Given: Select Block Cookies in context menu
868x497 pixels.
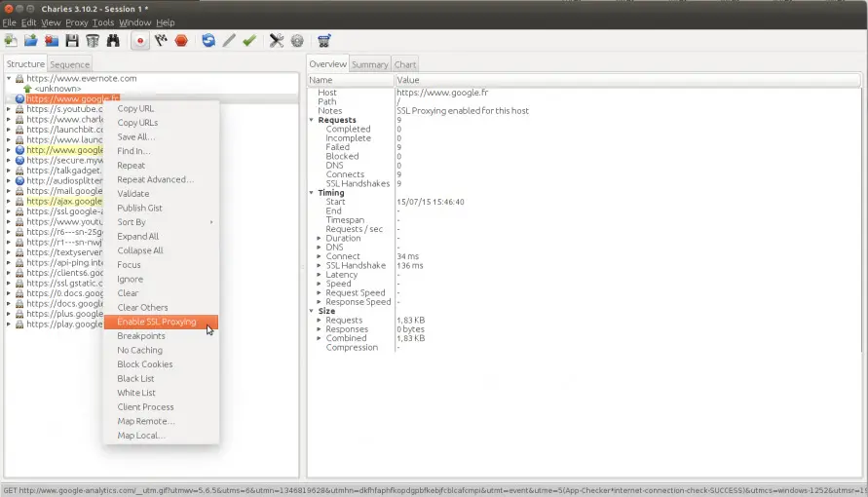Looking at the screenshot, I should 161,364.
